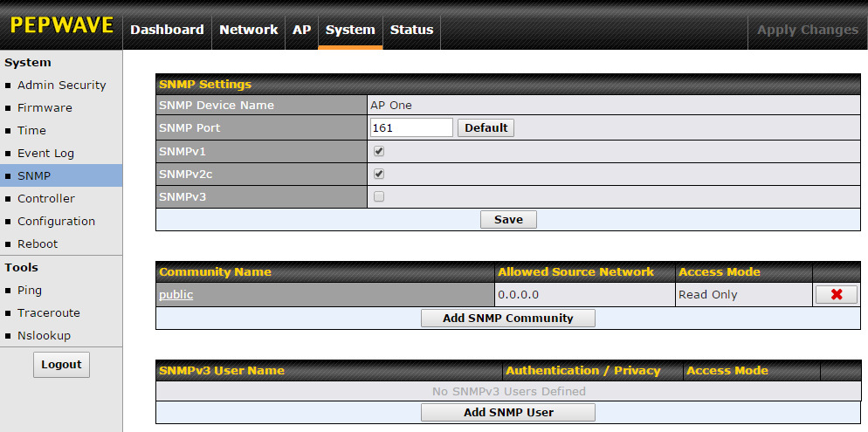Click the No SNMPv3 Users Defined text
Viewport: 868px width, 432px height.
[508, 391]
